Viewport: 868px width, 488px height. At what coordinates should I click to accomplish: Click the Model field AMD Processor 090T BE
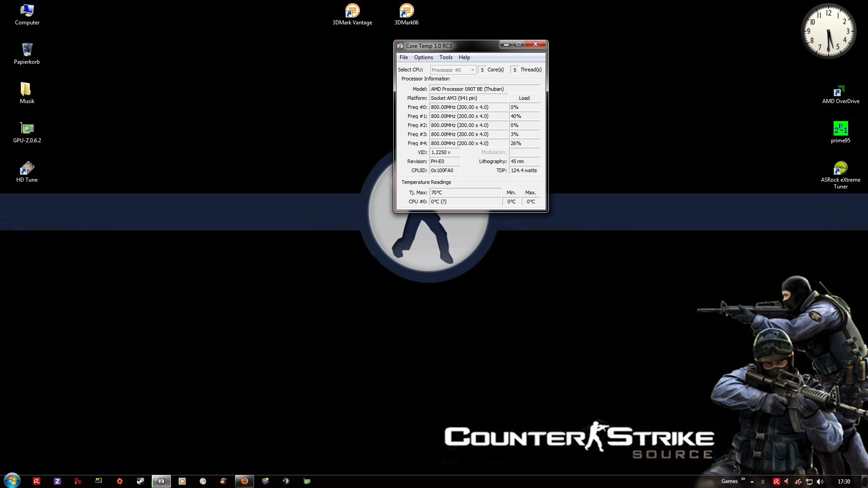point(485,89)
